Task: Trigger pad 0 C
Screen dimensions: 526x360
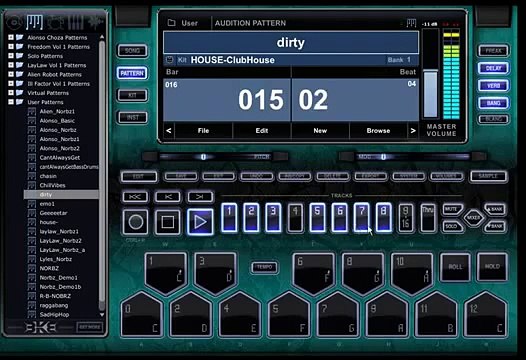Action: [142, 315]
